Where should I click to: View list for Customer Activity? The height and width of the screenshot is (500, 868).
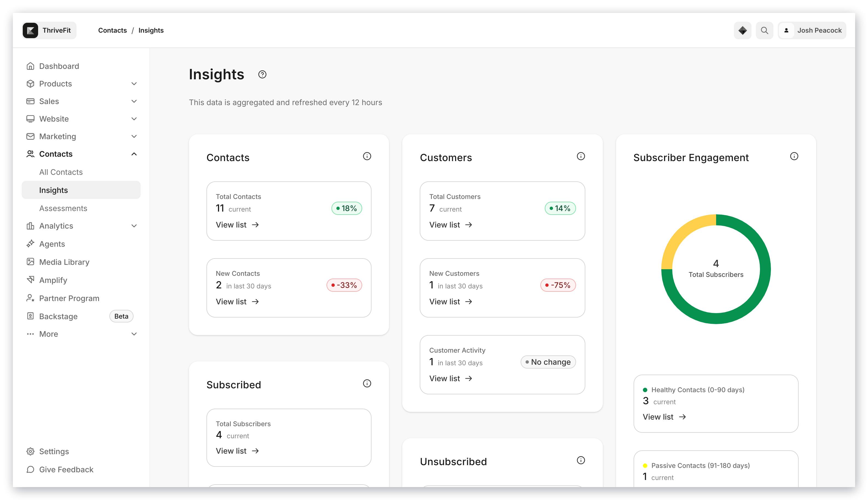pos(450,378)
